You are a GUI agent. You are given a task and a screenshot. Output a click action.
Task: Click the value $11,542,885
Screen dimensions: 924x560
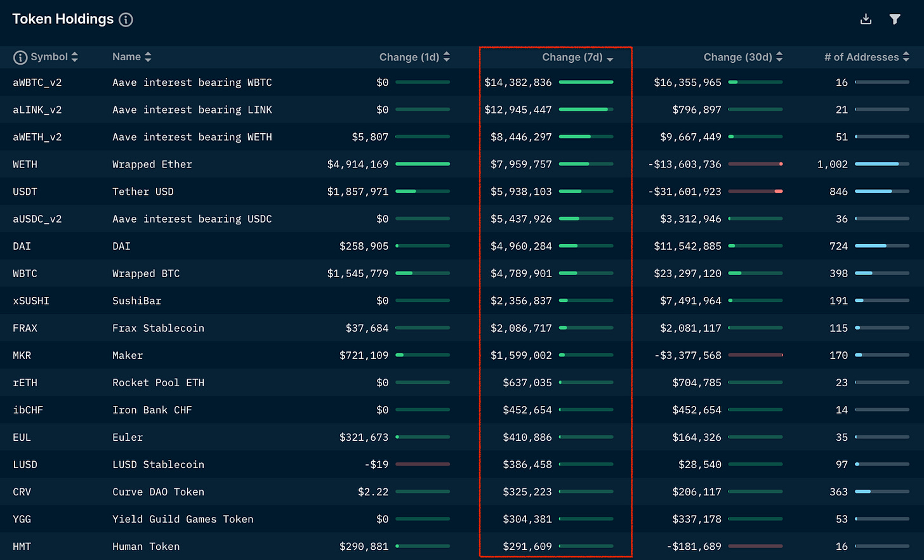click(x=688, y=246)
